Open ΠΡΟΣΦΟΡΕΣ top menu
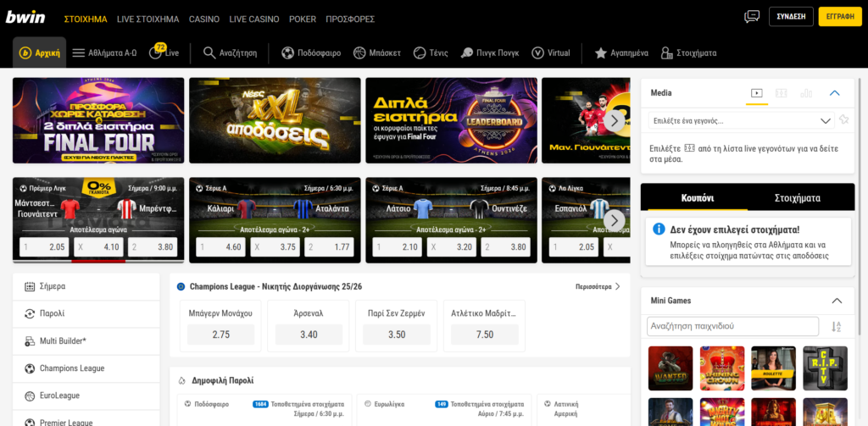Image resolution: width=868 pixels, height=426 pixels. point(350,19)
